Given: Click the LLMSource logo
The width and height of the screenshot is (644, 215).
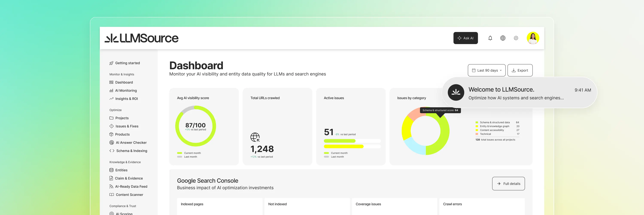Looking at the screenshot, I should [x=141, y=38].
